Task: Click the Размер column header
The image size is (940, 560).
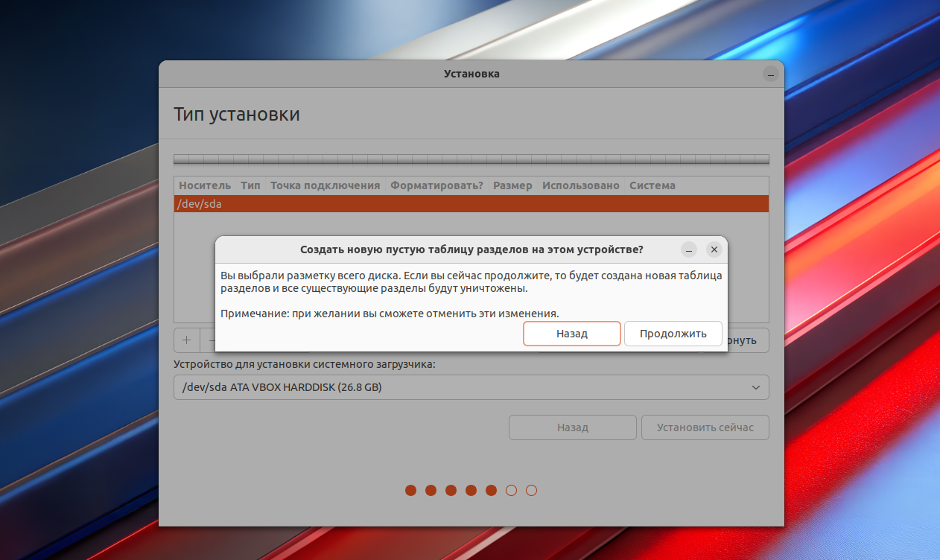Action: pyautogui.click(x=512, y=185)
